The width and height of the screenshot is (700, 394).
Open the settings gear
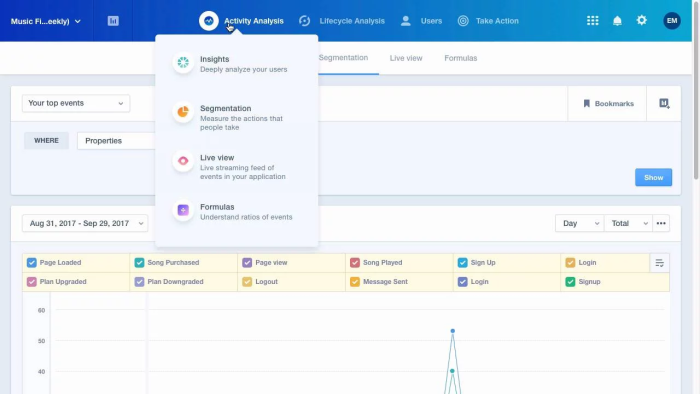pyautogui.click(x=642, y=20)
